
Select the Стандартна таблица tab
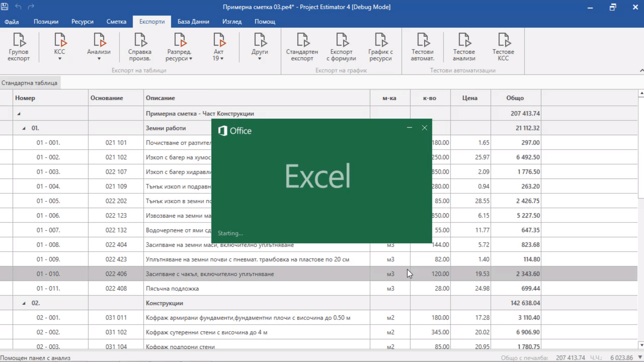(x=30, y=83)
